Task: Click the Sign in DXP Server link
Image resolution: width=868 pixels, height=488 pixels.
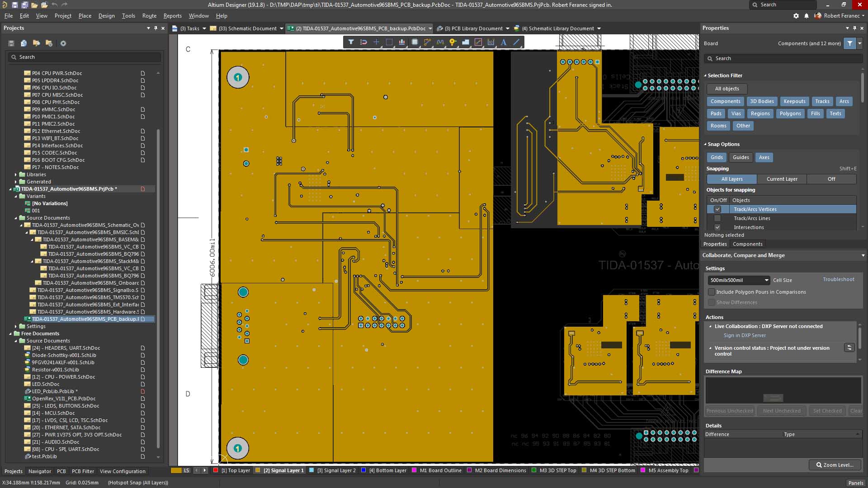Action: pos(744,335)
